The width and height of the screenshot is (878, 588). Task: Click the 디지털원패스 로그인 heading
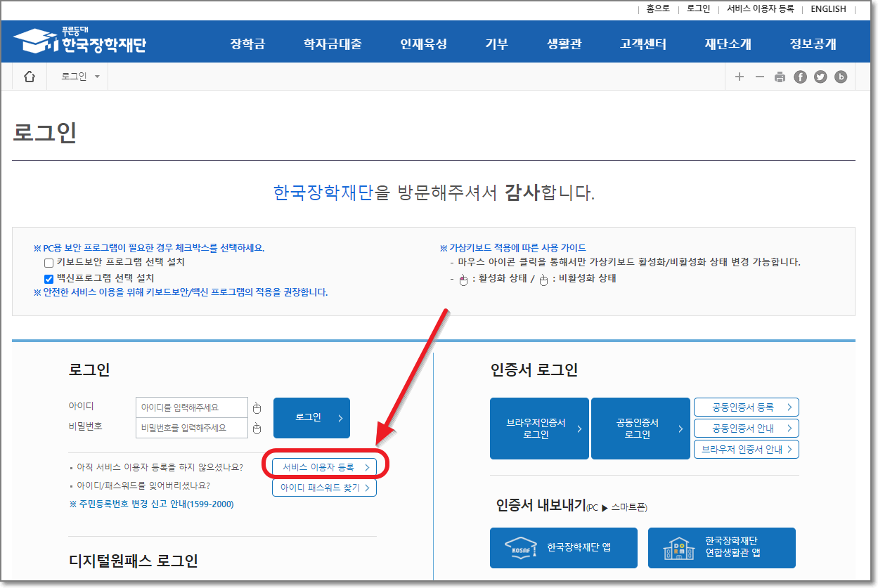134,560
